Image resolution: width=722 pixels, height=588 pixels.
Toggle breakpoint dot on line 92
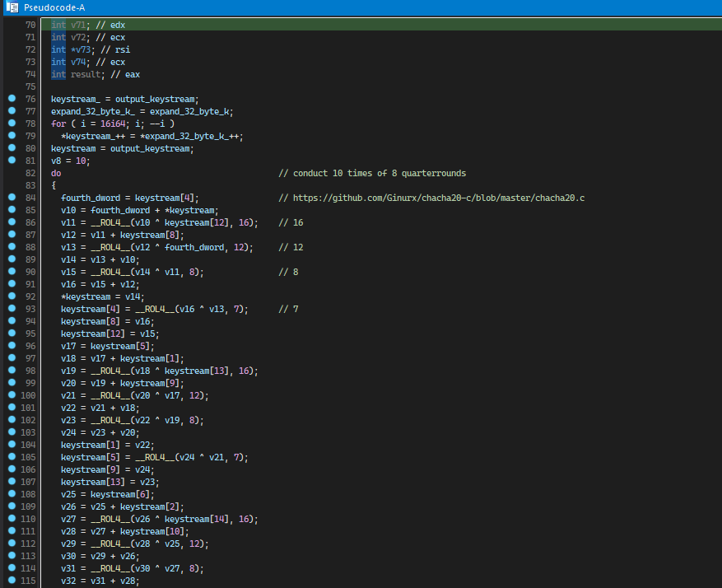click(12, 296)
